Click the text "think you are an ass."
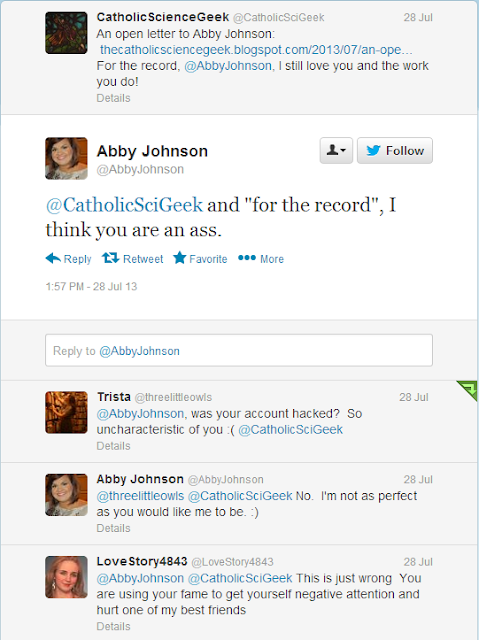This screenshot has width=479, height=640. point(133,230)
